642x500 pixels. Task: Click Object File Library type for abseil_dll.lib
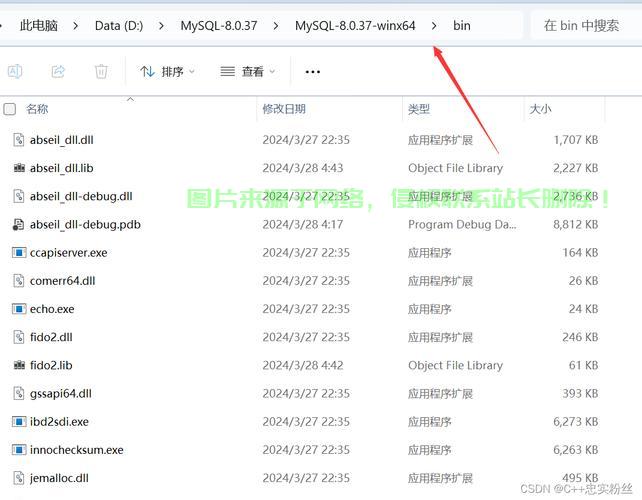[455, 168]
